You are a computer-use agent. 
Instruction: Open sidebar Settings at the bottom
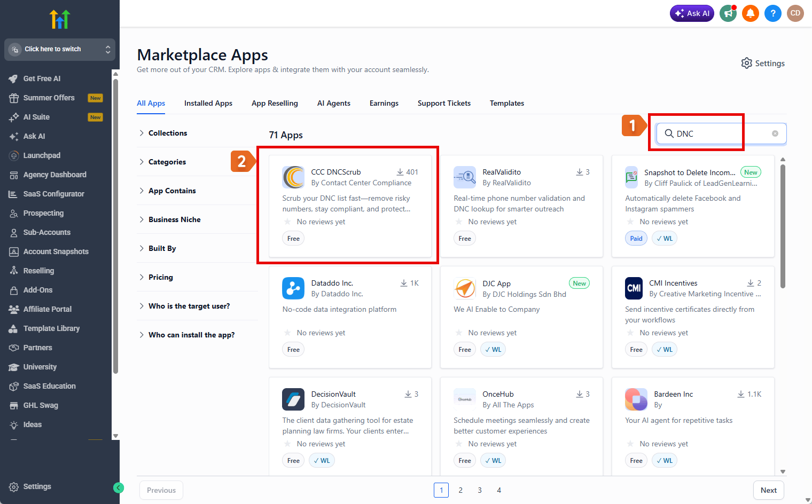tap(30, 486)
